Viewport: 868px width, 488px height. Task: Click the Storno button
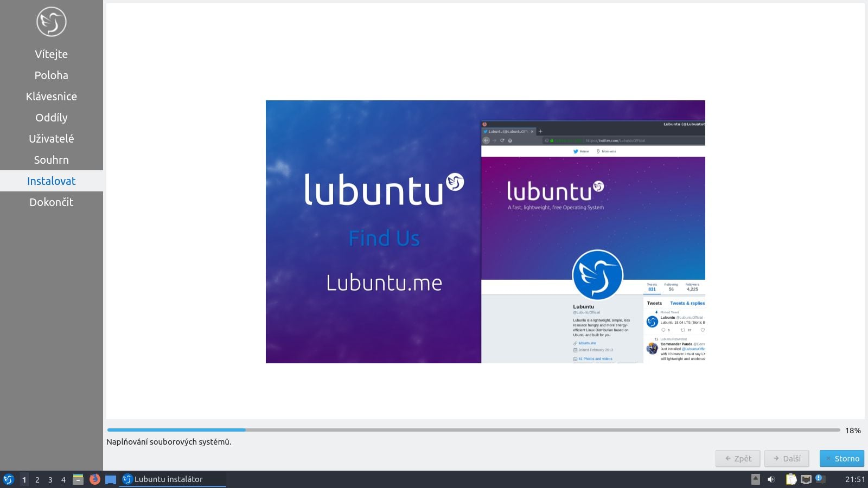(841, 458)
